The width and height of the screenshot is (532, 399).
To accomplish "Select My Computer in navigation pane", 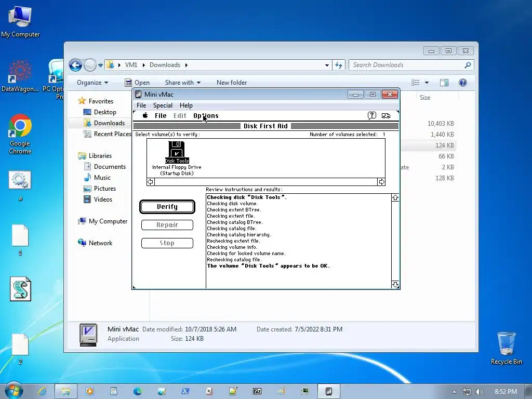I will (108, 221).
